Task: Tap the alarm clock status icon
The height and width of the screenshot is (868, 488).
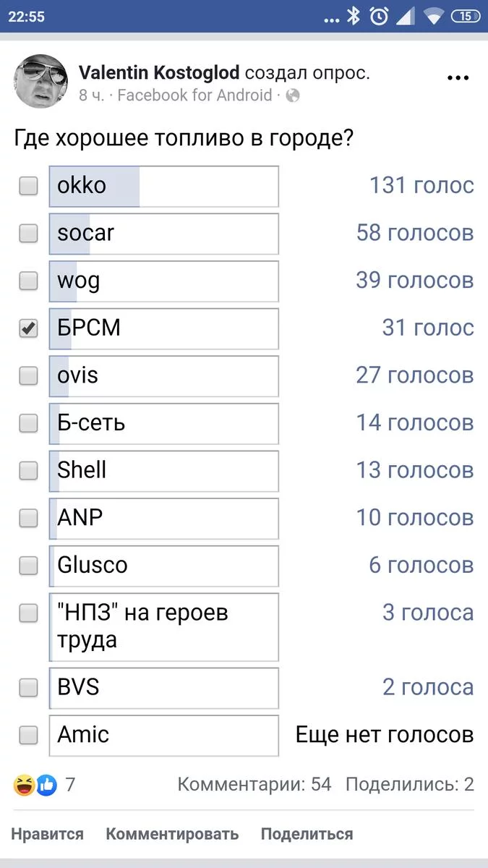Action: coord(379,17)
